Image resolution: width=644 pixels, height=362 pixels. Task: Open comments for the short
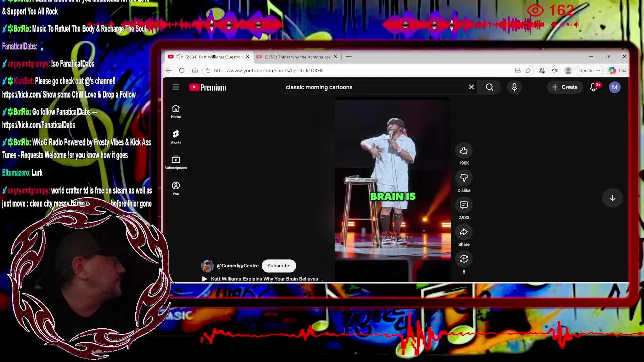click(x=464, y=205)
